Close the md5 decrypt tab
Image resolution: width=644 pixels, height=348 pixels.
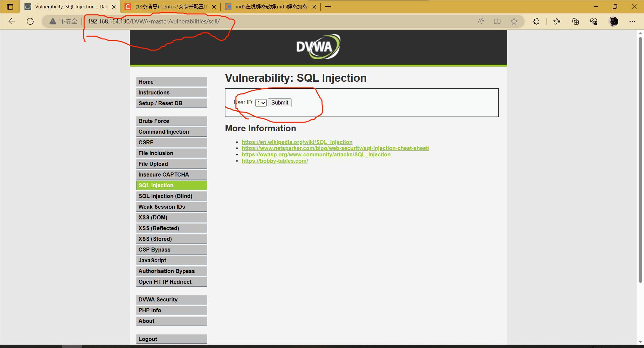pos(314,7)
